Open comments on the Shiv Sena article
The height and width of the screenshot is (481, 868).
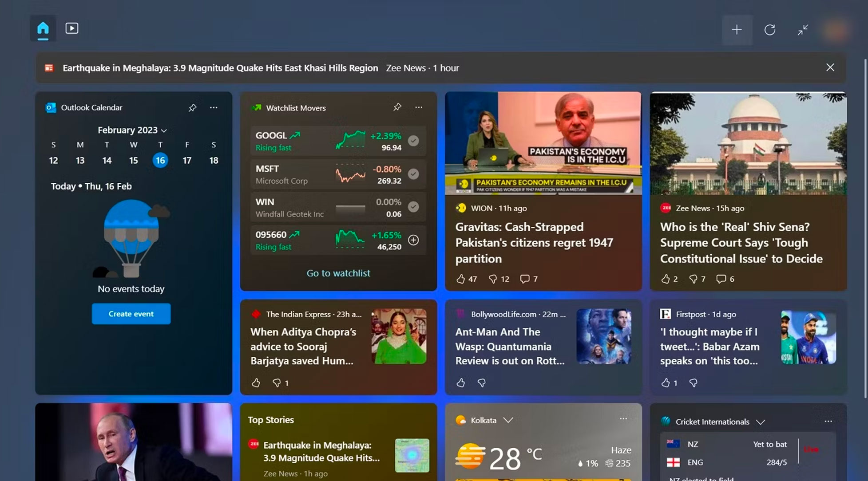(x=721, y=279)
